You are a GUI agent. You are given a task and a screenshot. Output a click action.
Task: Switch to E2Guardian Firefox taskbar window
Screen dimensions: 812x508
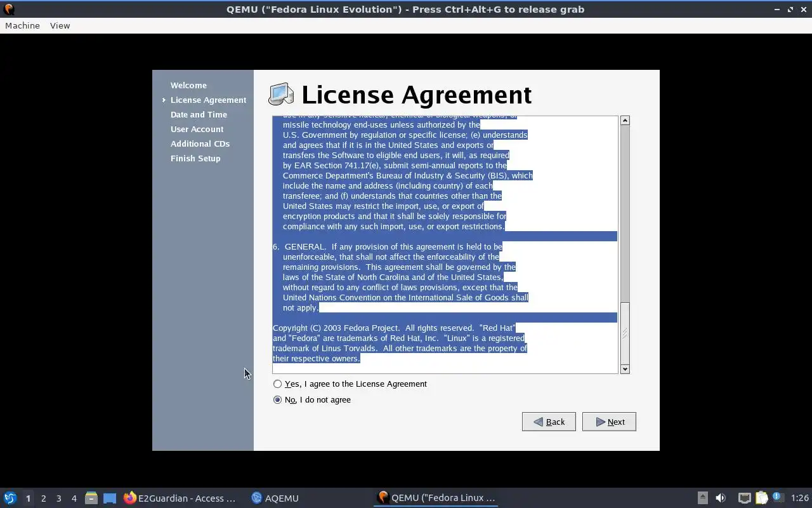(180, 498)
